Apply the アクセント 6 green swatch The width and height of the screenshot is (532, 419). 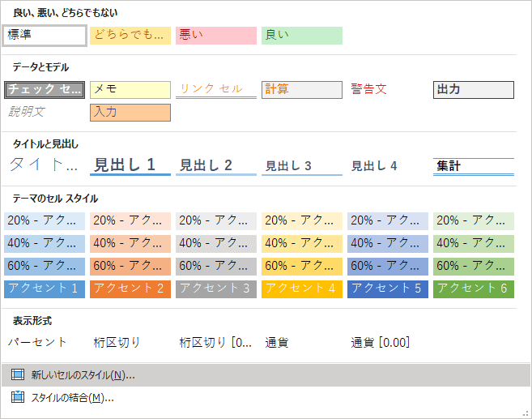[473, 289]
